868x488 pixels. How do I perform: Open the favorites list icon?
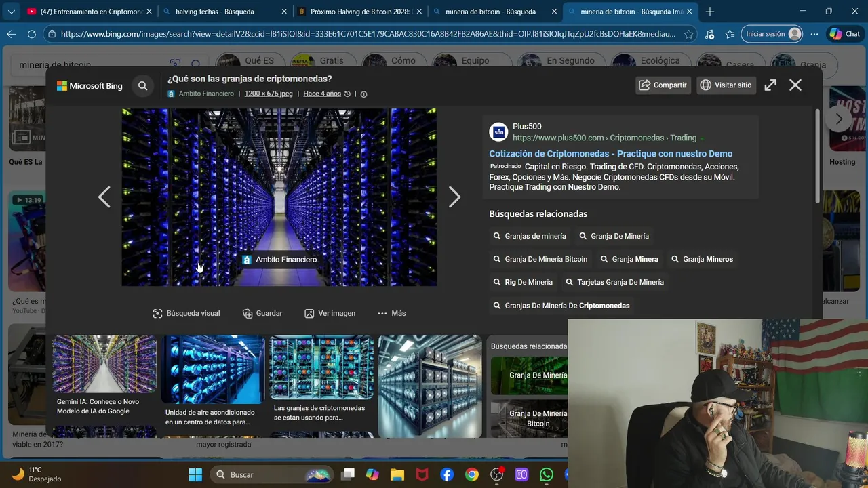[730, 34]
